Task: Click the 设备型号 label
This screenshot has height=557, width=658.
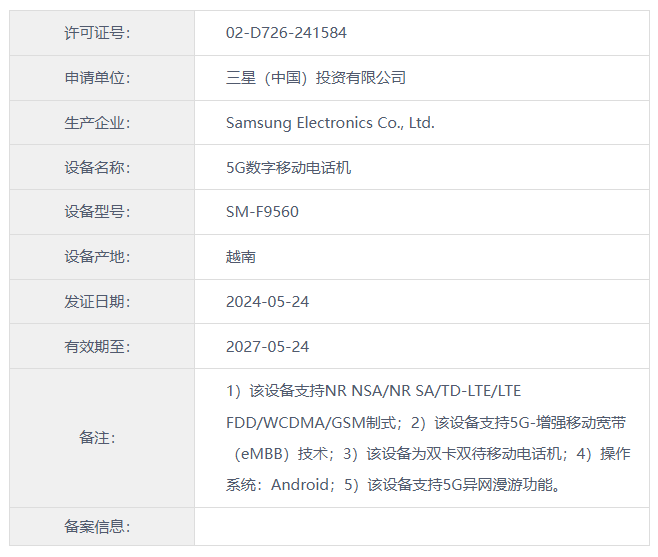Action: point(97,212)
